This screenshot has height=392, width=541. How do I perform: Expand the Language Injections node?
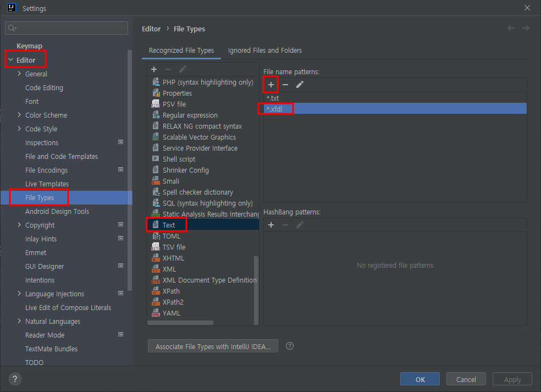point(19,293)
